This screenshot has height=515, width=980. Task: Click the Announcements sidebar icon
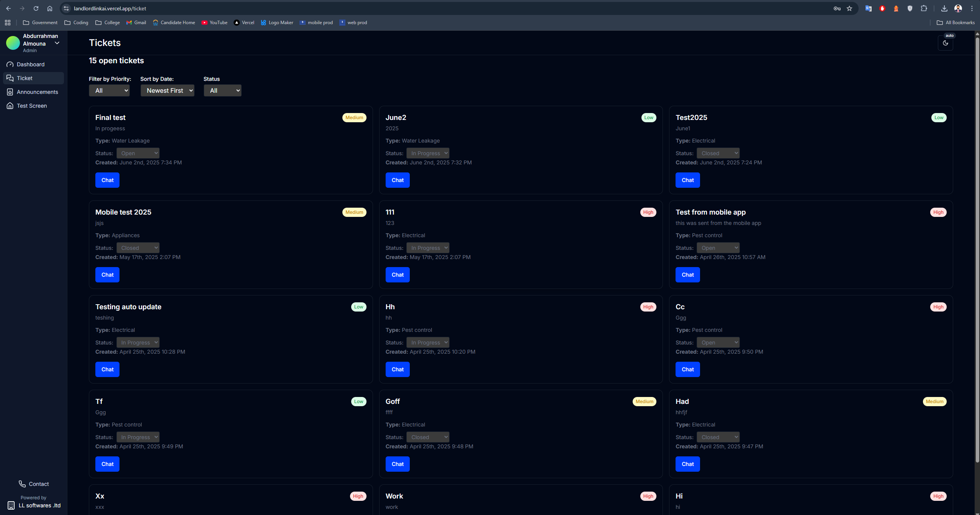tap(10, 92)
